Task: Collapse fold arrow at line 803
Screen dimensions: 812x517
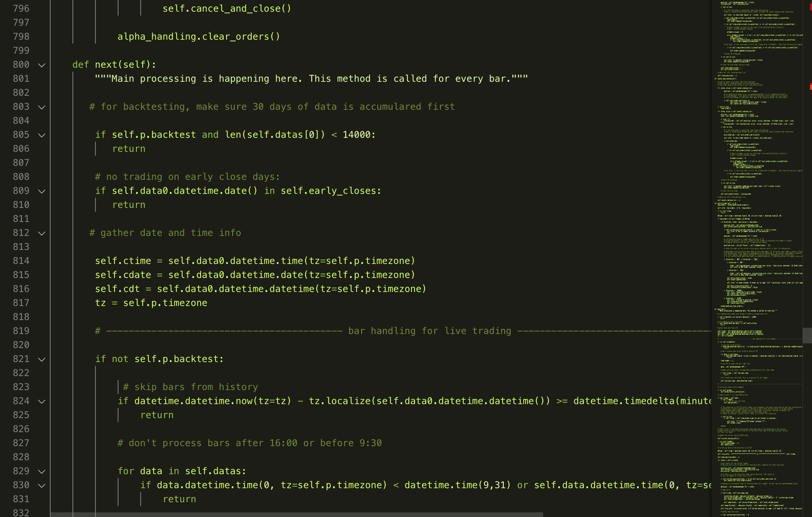Action: coord(42,107)
